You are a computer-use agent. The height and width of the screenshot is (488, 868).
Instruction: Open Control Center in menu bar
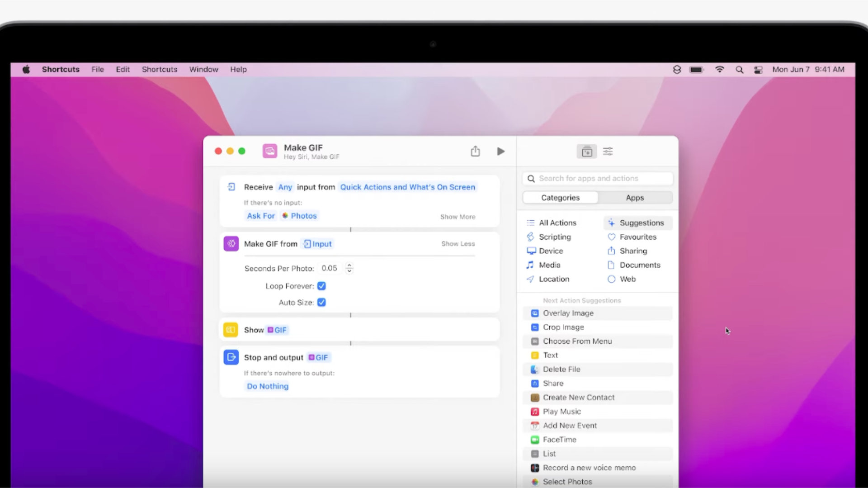click(x=758, y=70)
